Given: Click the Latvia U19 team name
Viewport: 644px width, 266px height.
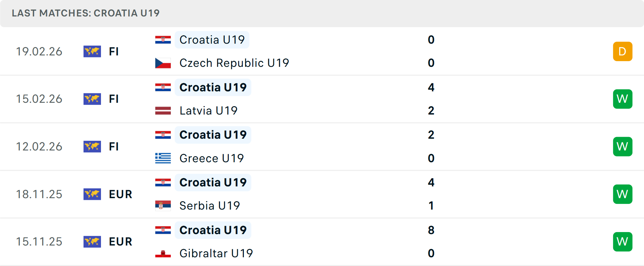Looking at the screenshot, I should (x=209, y=110).
